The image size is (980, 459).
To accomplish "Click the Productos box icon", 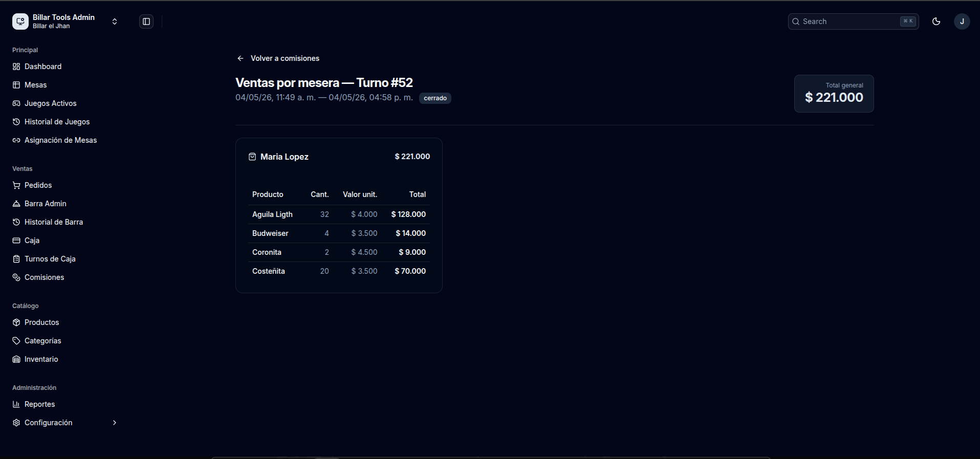I will pos(16,322).
